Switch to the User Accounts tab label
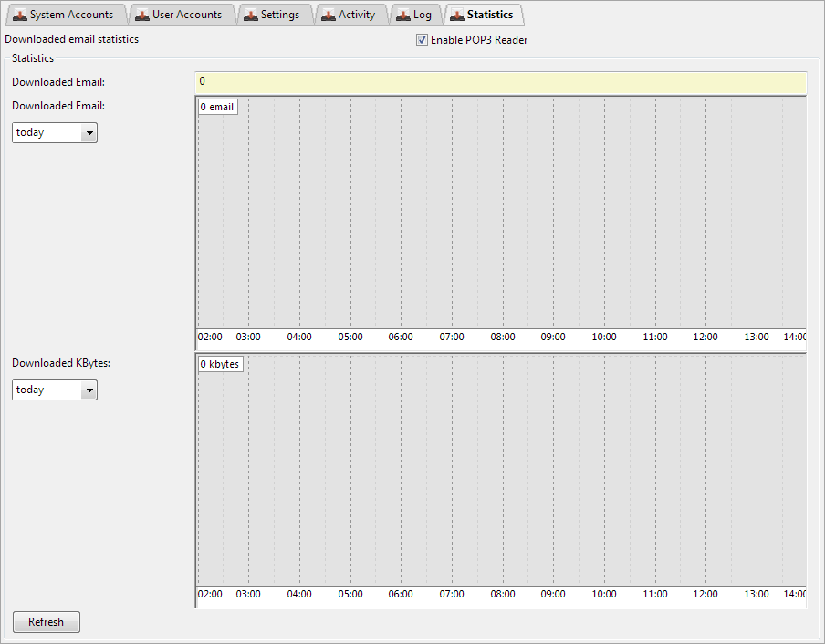Screen dimensions: 825x644 pos(186,15)
